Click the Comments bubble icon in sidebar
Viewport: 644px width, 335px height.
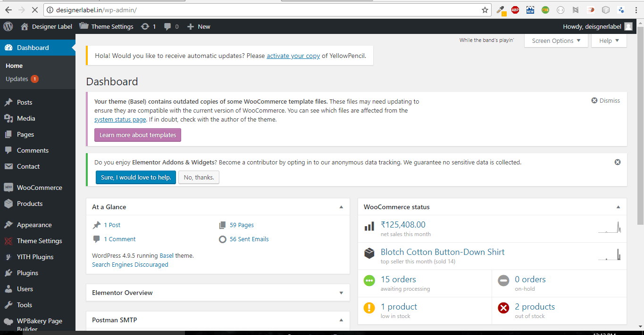coord(8,150)
